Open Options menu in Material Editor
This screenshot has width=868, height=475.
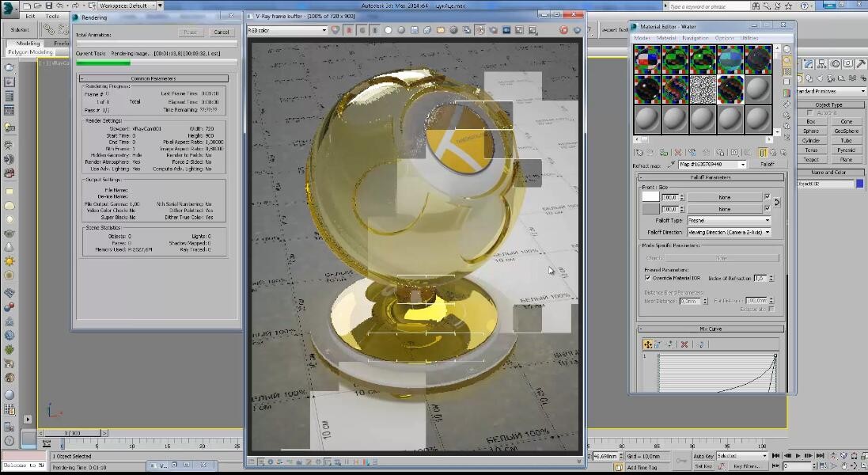(724, 38)
